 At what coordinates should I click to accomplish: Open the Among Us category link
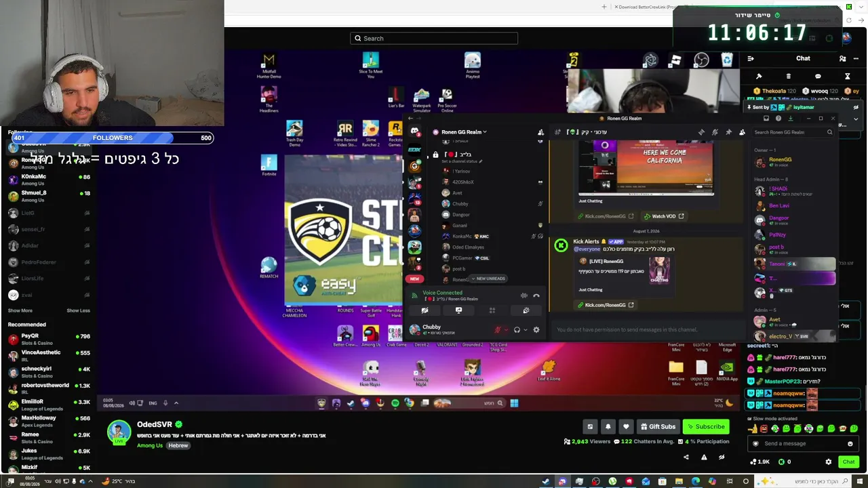[150, 446]
